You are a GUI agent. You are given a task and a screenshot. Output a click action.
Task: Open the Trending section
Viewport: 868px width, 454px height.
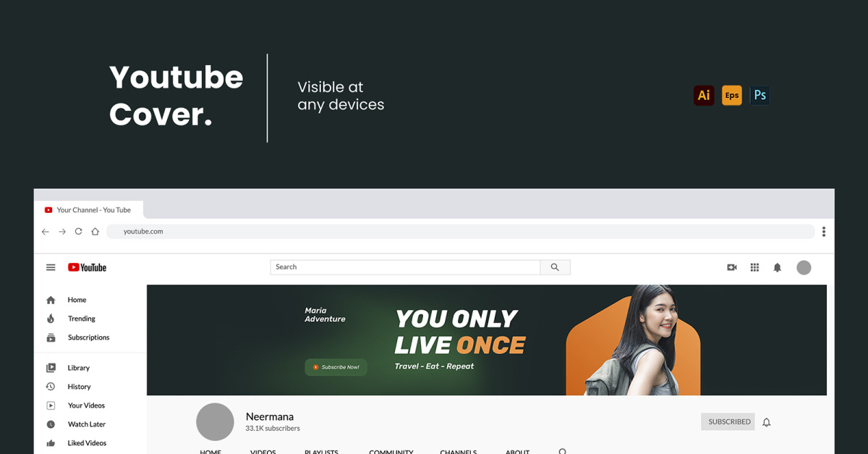point(81,318)
